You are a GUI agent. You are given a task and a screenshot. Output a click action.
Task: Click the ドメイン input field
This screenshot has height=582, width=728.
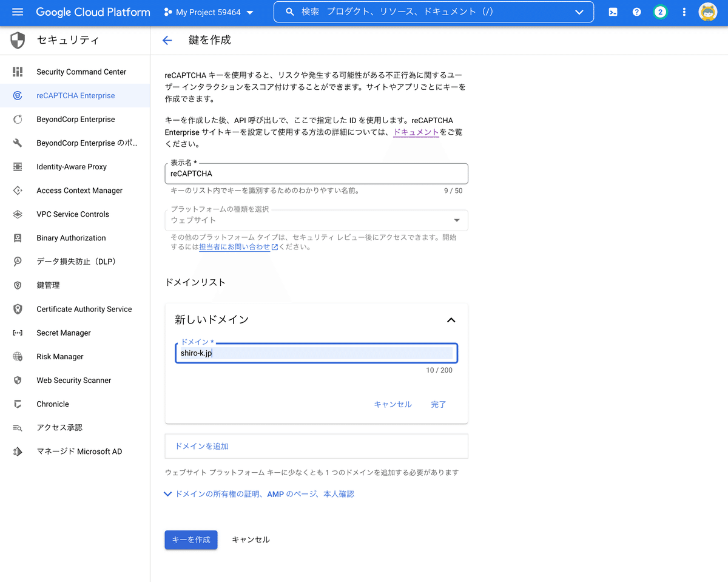tap(316, 353)
